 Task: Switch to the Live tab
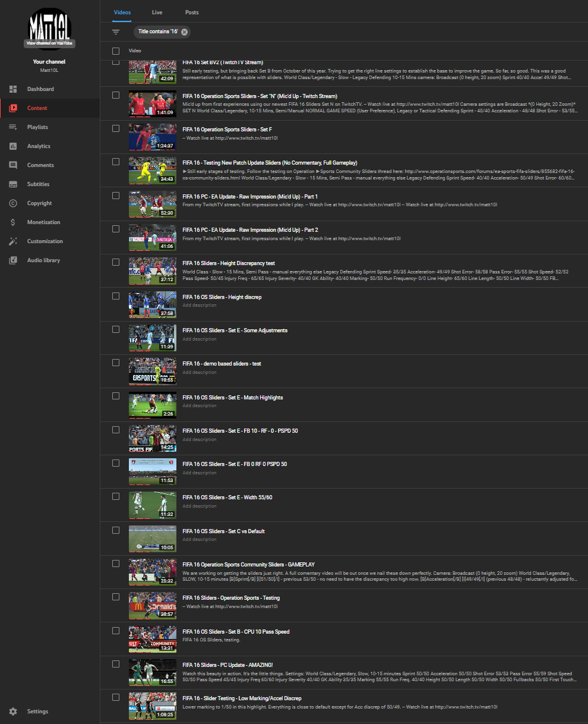pos(157,12)
